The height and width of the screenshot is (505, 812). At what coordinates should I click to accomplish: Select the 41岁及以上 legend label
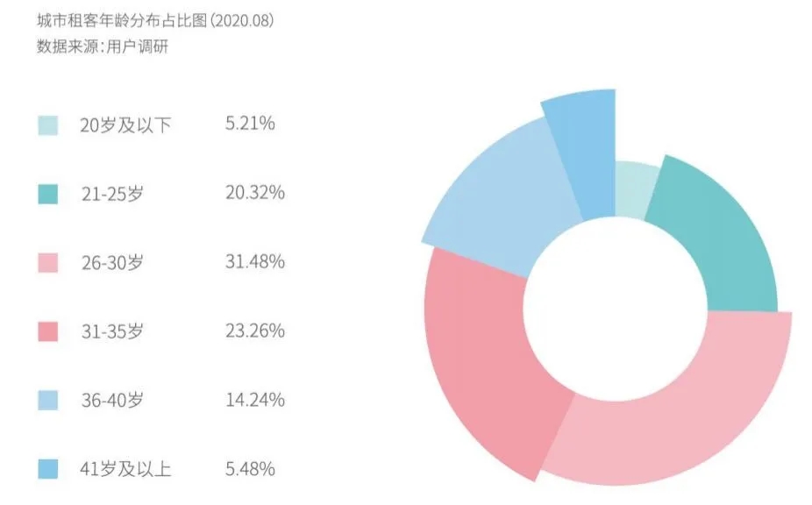[x=125, y=469]
